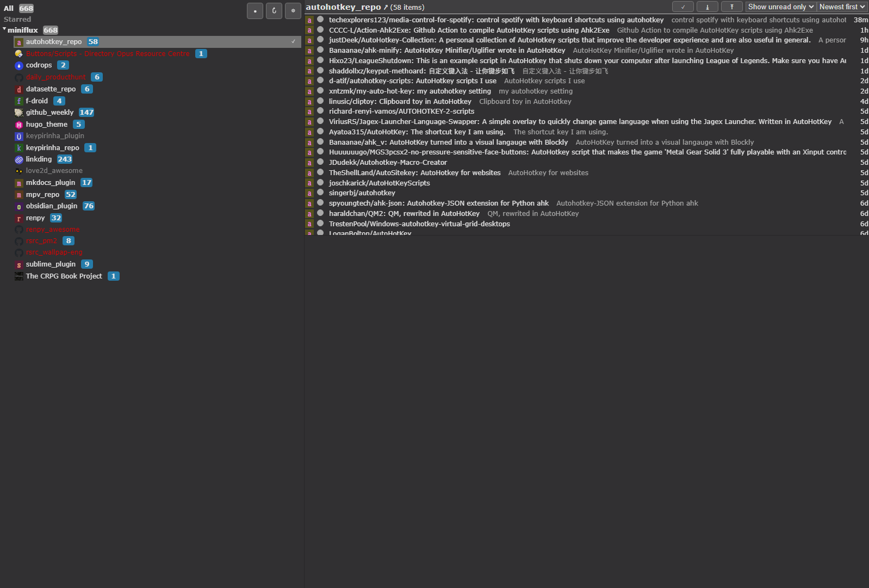Click the f-droid green f icon
Screen dimensions: 869x588
pos(19,101)
